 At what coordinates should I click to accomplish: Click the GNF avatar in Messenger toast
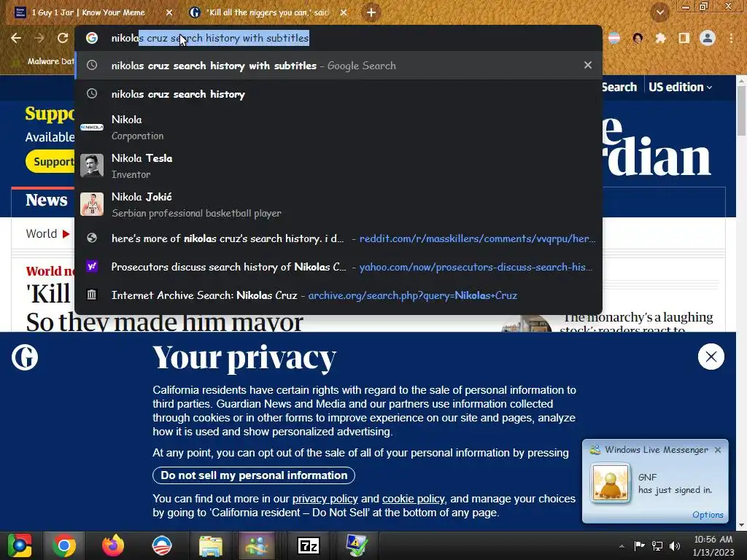click(x=611, y=483)
